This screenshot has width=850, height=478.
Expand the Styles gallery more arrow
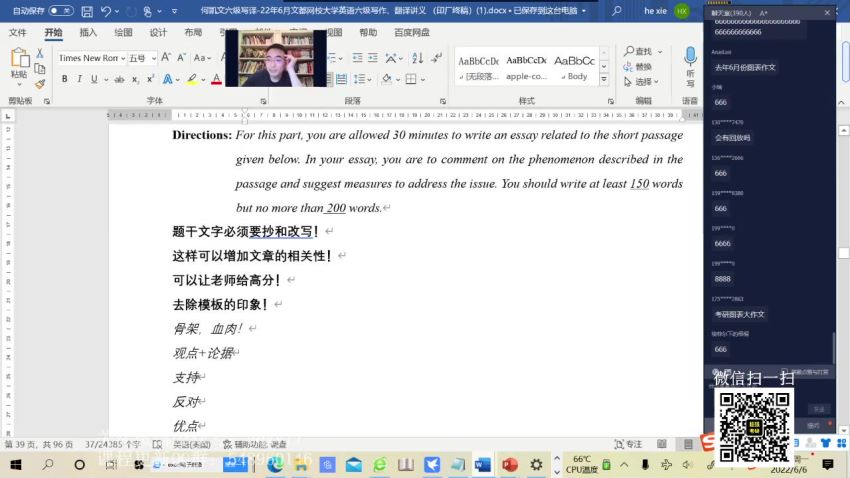(604, 79)
